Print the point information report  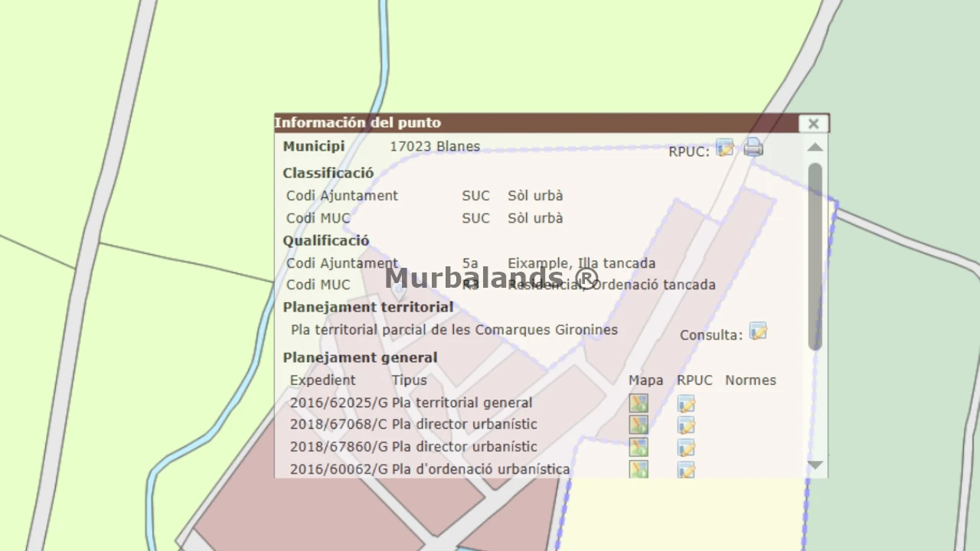(x=753, y=148)
